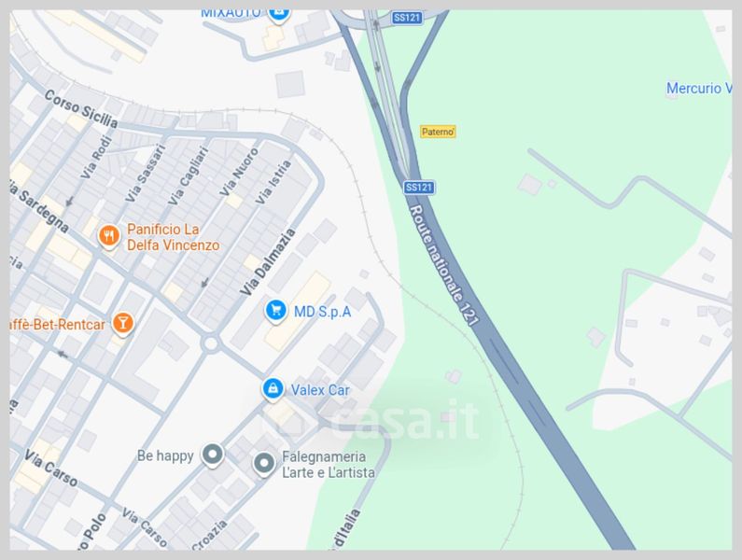Click the Mercurio place label
The height and width of the screenshot is (560, 742).
coord(698,88)
